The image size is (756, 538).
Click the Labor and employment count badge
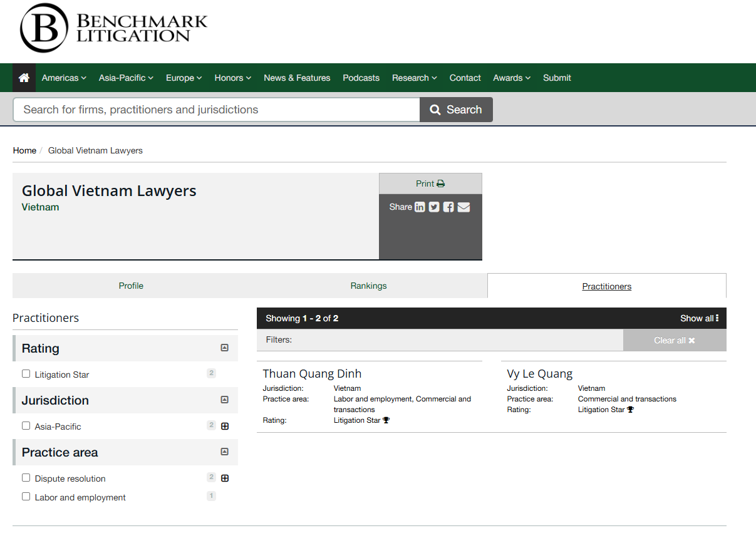211,496
